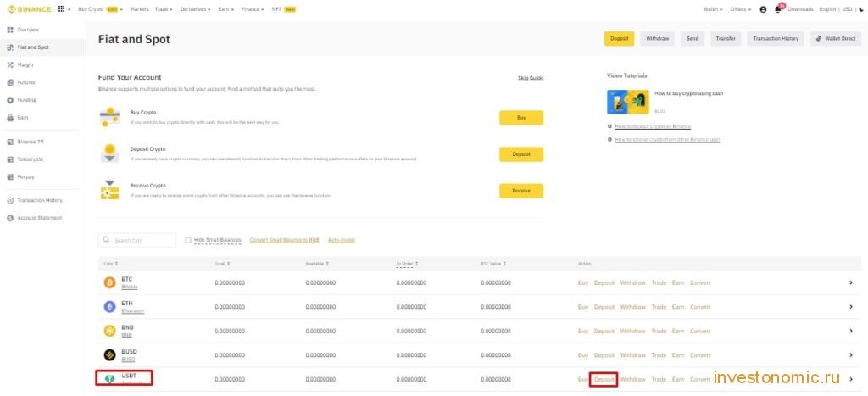Click the USDT coin icon

(110, 379)
